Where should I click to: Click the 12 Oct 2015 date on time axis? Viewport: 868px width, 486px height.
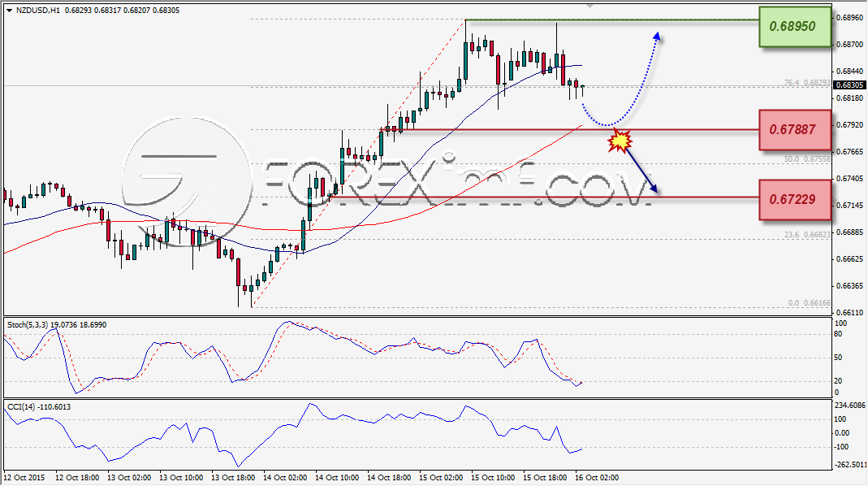[24, 477]
